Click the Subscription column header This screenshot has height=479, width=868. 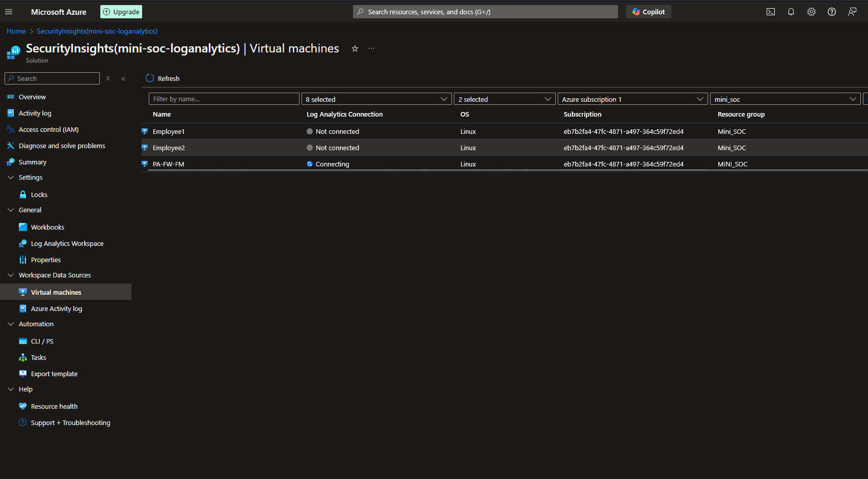click(x=582, y=114)
